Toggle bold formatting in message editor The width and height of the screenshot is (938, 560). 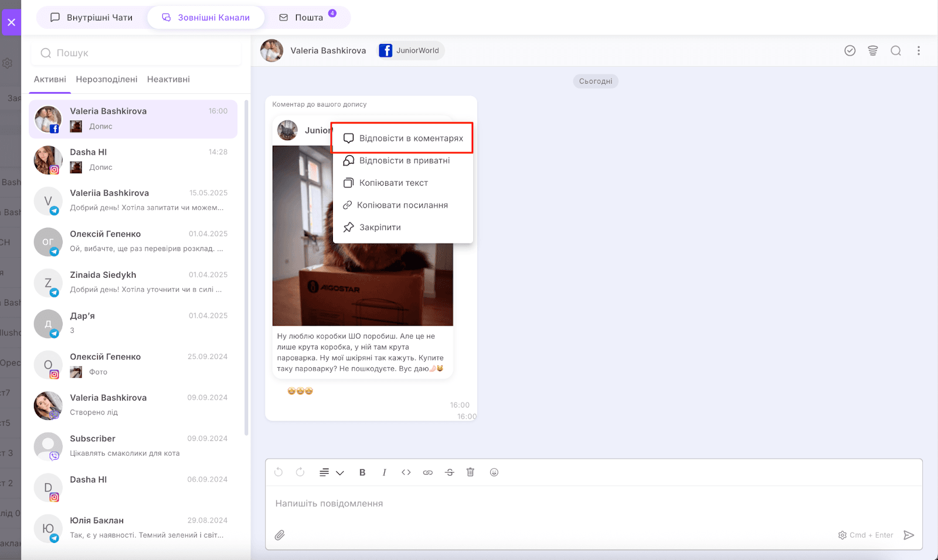362,472
